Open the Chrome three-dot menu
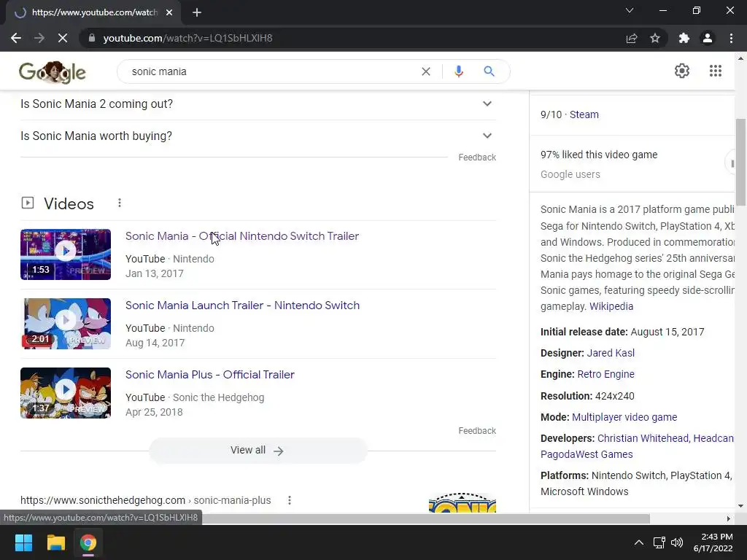 731,38
